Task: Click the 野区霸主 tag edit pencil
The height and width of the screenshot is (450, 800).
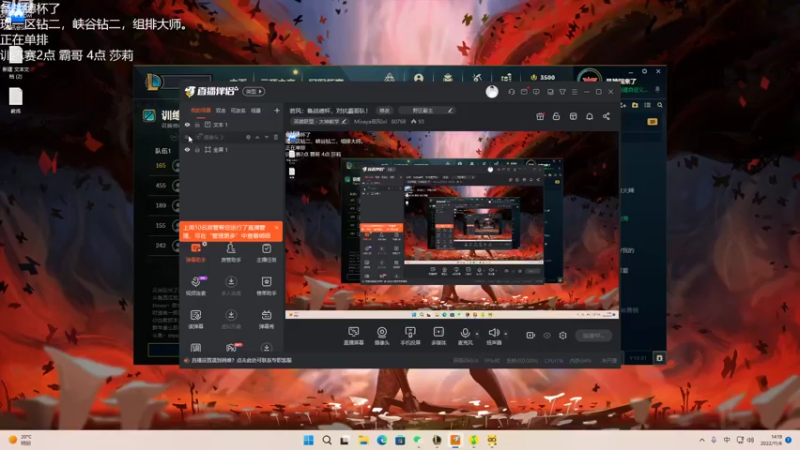Action: point(450,110)
